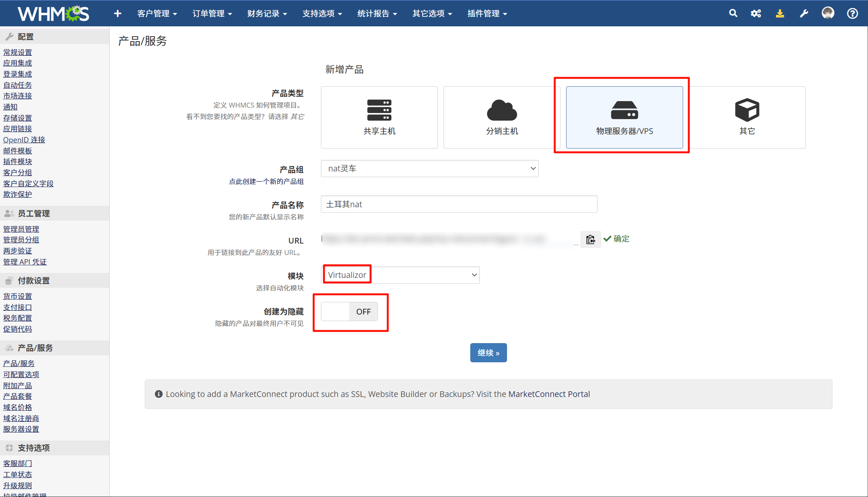Open the help question mark icon
The image size is (868, 497).
(x=852, y=13)
